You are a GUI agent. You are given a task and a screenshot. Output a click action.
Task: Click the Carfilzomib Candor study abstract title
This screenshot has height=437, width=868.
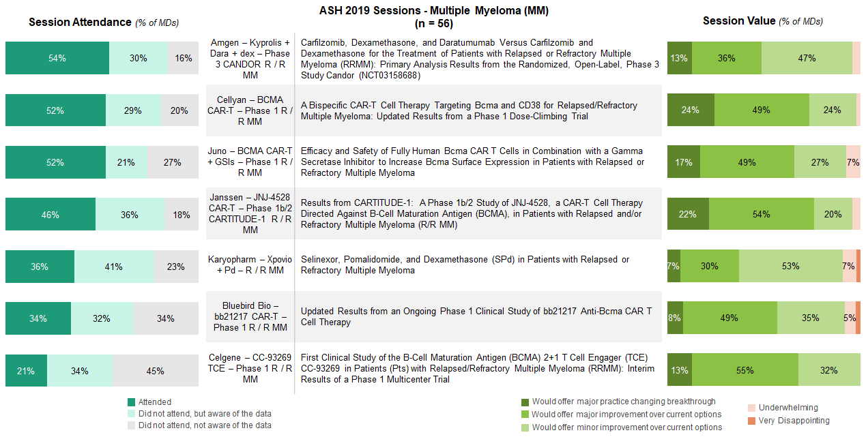pos(480,59)
